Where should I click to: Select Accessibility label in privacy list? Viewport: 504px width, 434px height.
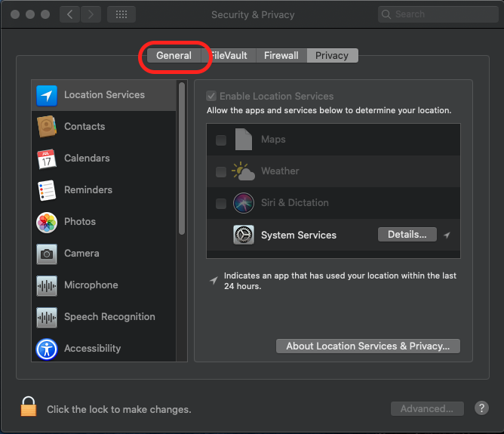click(92, 349)
